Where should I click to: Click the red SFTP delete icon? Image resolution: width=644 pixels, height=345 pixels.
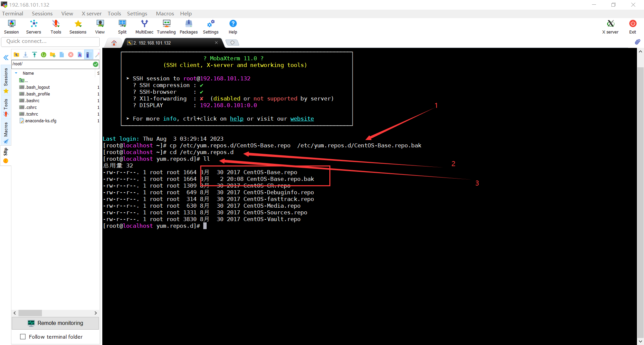[71, 55]
